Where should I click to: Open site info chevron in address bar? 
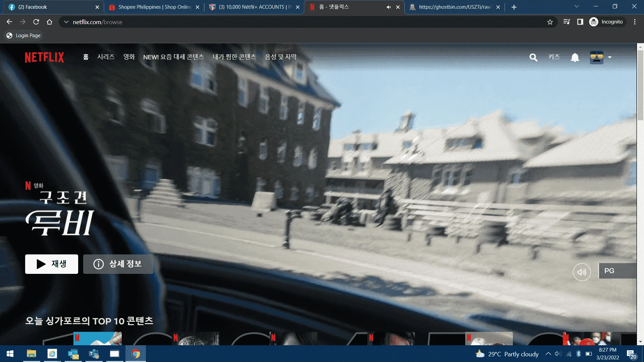click(66, 22)
